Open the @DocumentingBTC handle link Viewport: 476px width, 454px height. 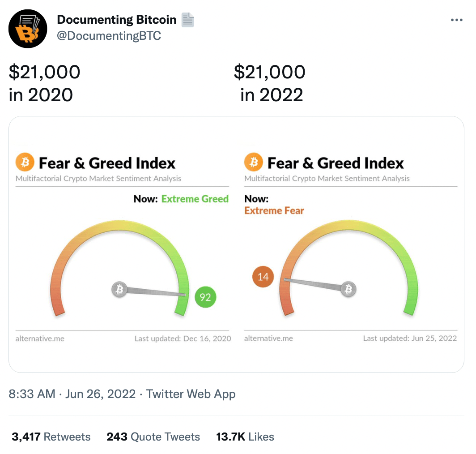[x=109, y=36]
